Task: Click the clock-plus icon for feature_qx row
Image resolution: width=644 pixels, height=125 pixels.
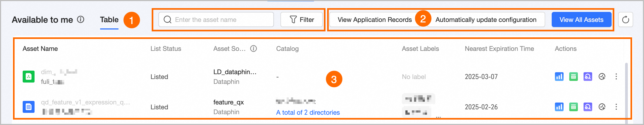Action: pos(602,107)
